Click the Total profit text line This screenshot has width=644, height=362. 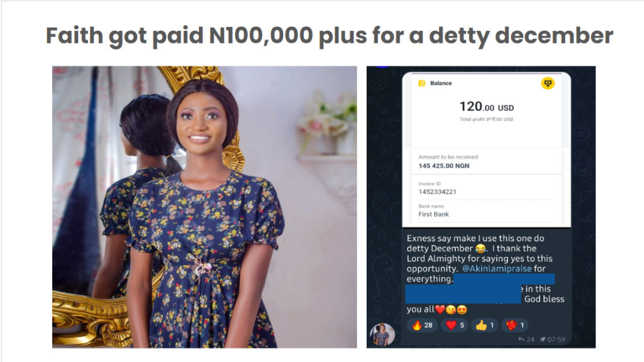point(487,119)
